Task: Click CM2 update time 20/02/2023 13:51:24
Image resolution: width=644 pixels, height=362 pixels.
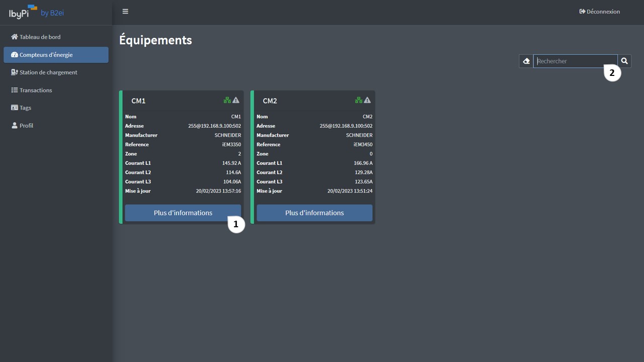Action: tap(350, 191)
